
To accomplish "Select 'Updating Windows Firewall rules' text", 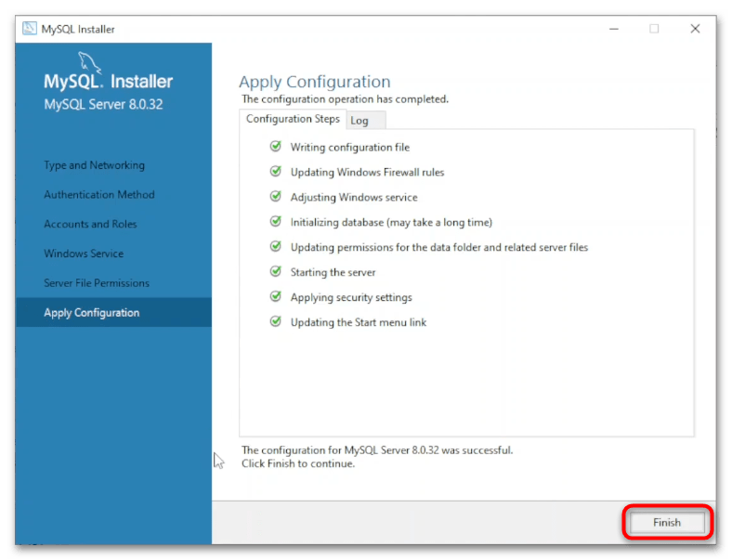I will [x=367, y=172].
